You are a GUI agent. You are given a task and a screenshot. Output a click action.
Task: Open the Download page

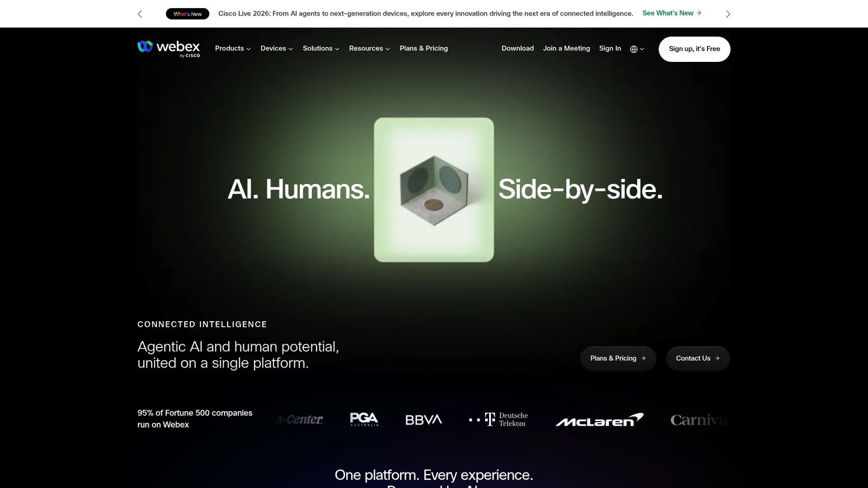click(x=518, y=49)
